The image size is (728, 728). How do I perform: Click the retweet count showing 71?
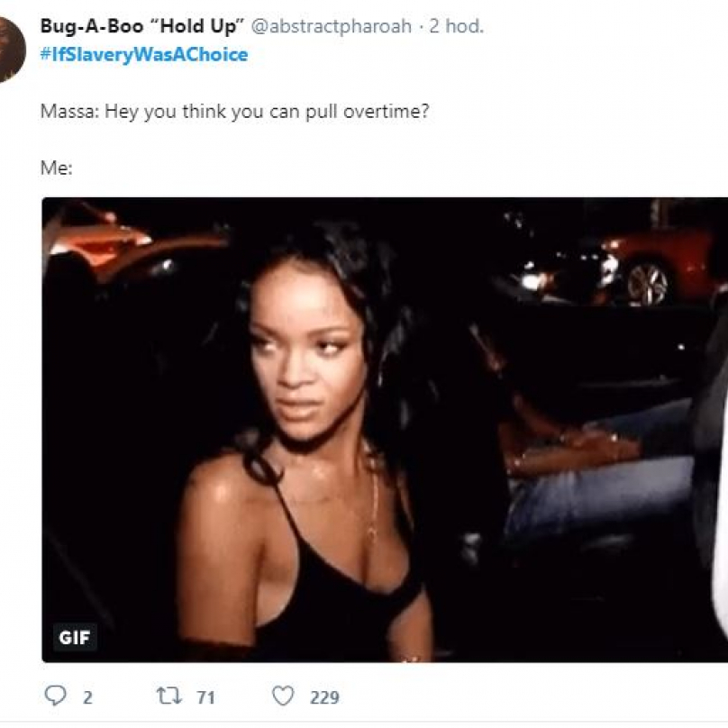(205, 697)
